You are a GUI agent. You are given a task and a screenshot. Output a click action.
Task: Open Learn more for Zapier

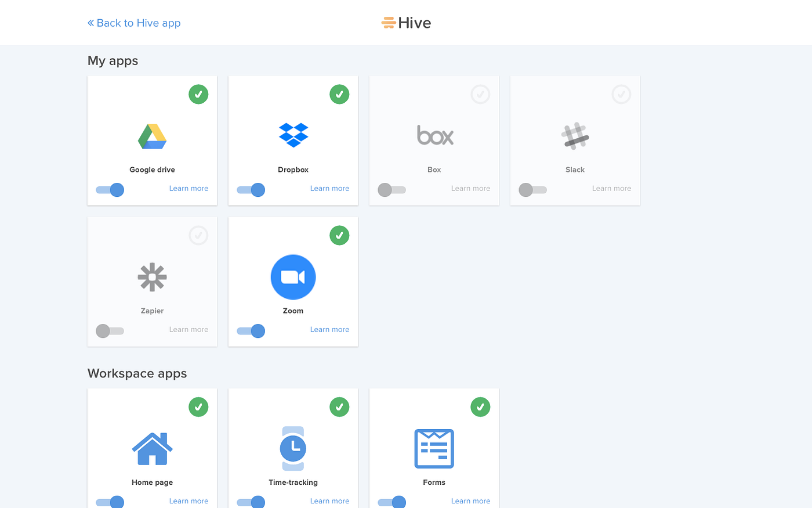[188, 329]
